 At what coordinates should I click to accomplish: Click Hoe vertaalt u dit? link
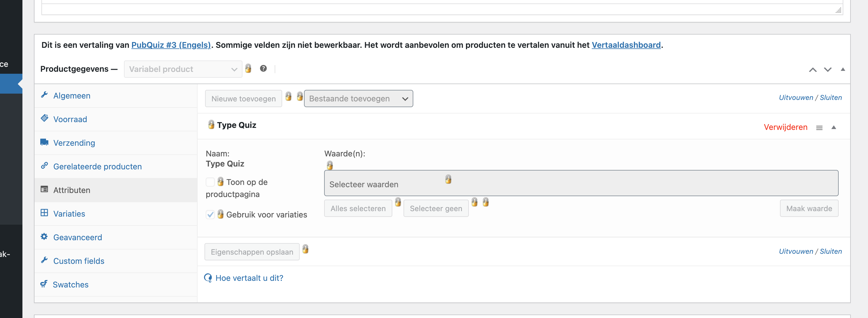tap(249, 278)
